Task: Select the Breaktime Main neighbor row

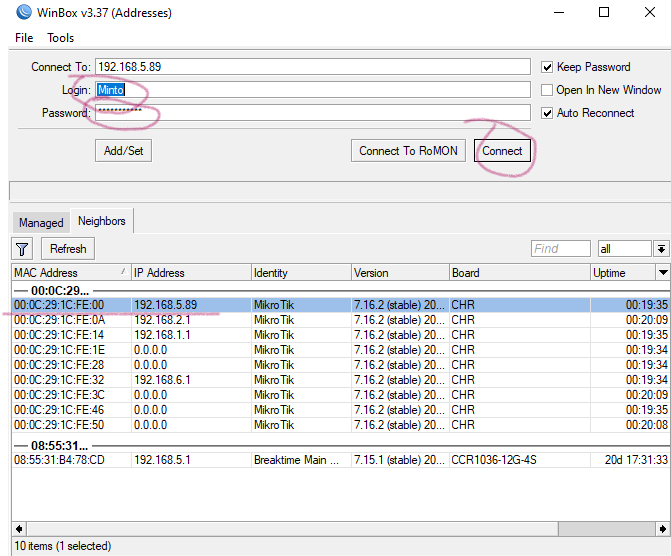Action: [340, 460]
